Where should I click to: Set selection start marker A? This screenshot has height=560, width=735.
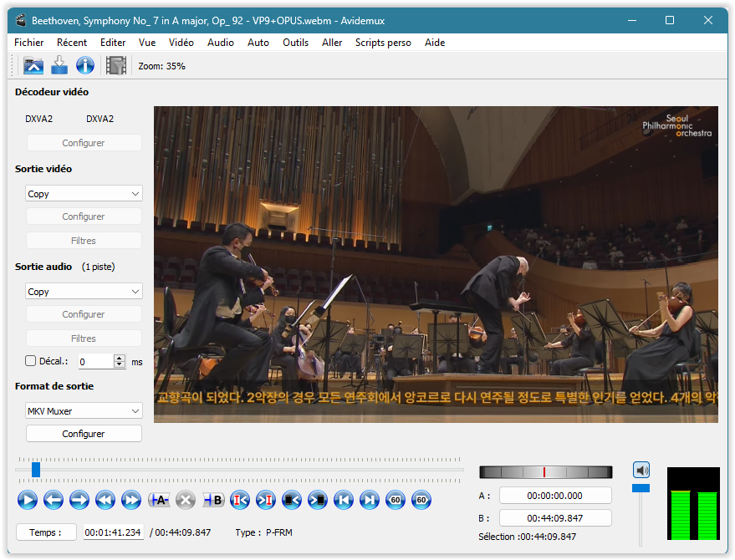[159, 500]
